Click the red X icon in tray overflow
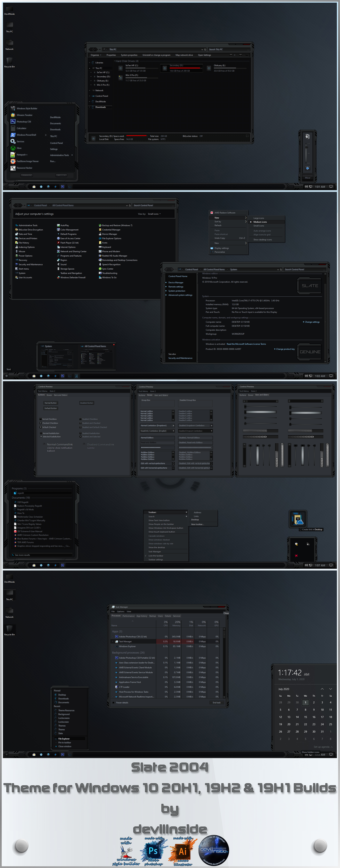The image size is (340, 868). click(x=296, y=556)
